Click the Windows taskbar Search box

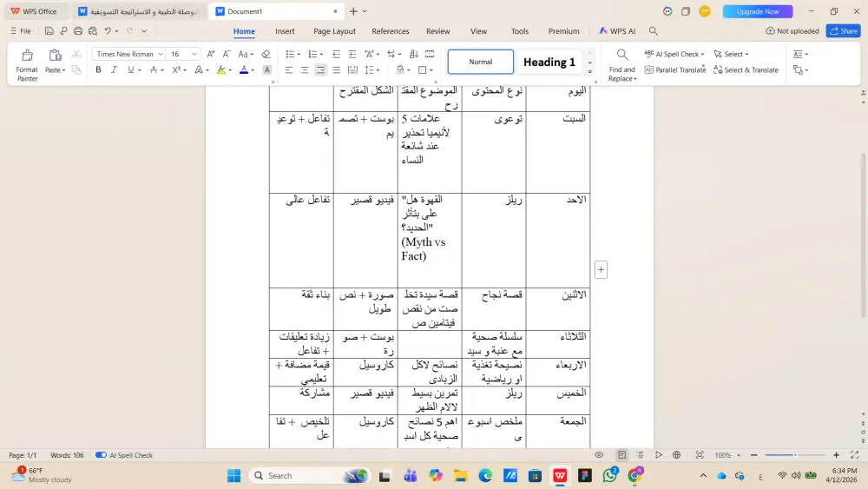click(x=310, y=475)
